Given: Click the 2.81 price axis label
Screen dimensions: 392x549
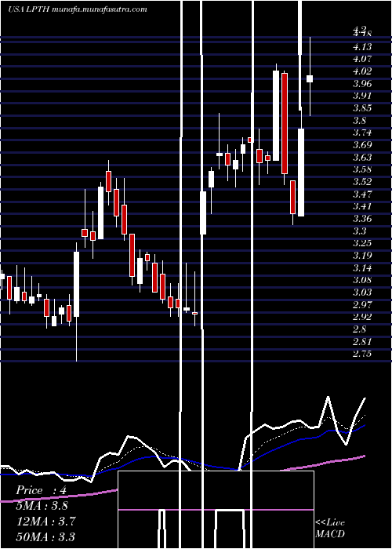Looking at the screenshot, I should 362,342.
